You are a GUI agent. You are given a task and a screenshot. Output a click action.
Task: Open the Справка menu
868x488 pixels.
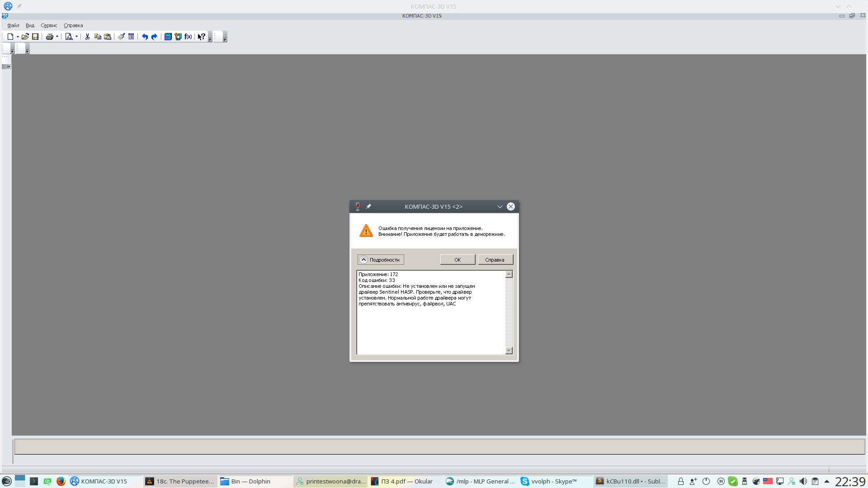73,25
